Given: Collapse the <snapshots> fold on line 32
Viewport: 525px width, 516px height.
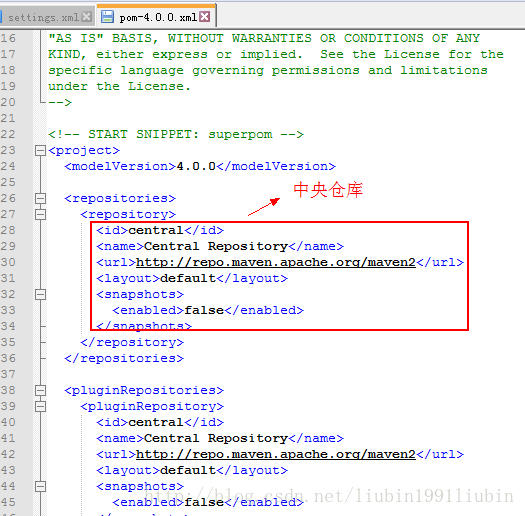Looking at the screenshot, I should [40, 295].
